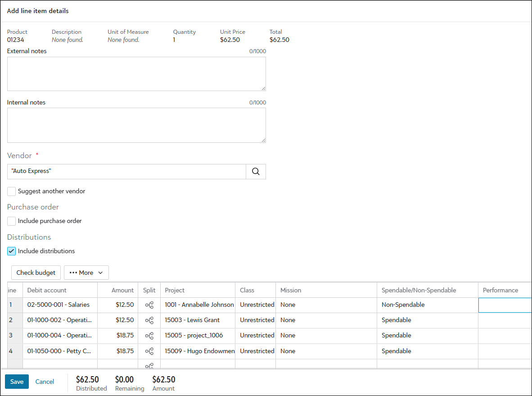This screenshot has height=396, width=532.
Task: Click split icon for project_1006 row
Action: point(149,336)
